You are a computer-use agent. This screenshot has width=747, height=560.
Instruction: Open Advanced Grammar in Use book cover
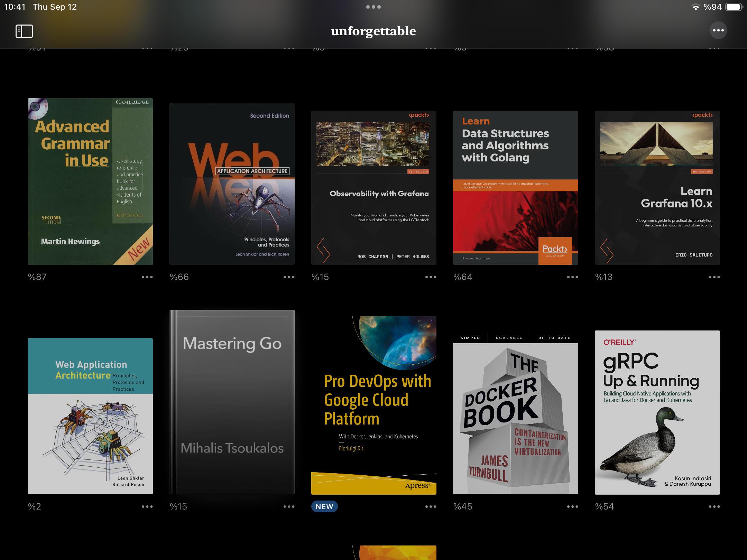pos(90,181)
